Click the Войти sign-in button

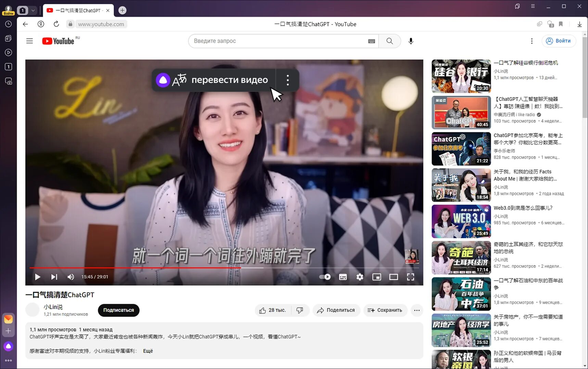point(559,41)
